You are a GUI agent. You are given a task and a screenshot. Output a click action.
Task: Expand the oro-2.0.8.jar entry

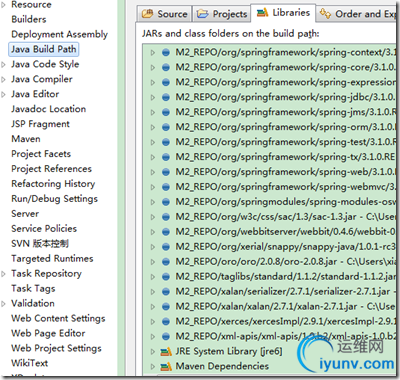click(x=153, y=262)
